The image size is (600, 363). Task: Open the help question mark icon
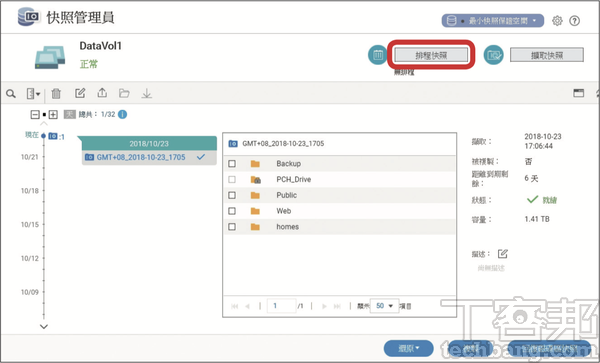(574, 21)
